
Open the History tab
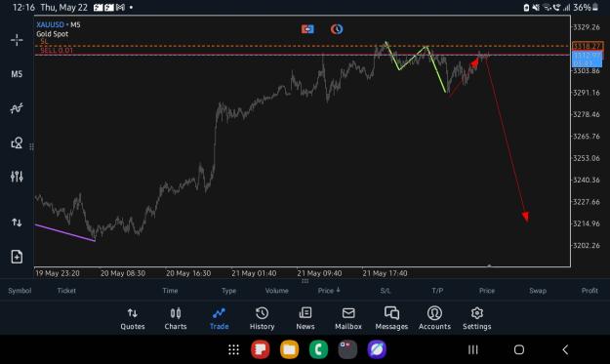point(262,319)
